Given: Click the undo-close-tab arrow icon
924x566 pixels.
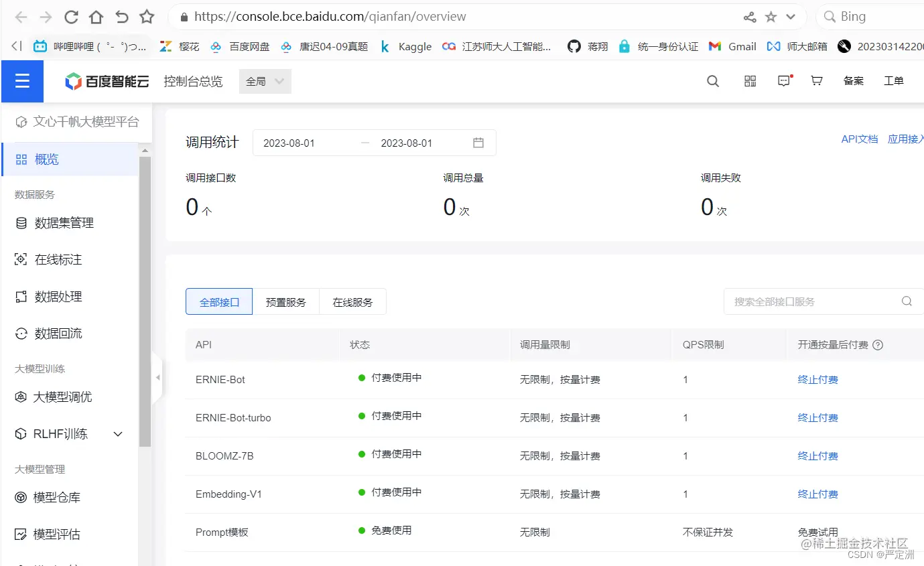Looking at the screenshot, I should 121,17.
